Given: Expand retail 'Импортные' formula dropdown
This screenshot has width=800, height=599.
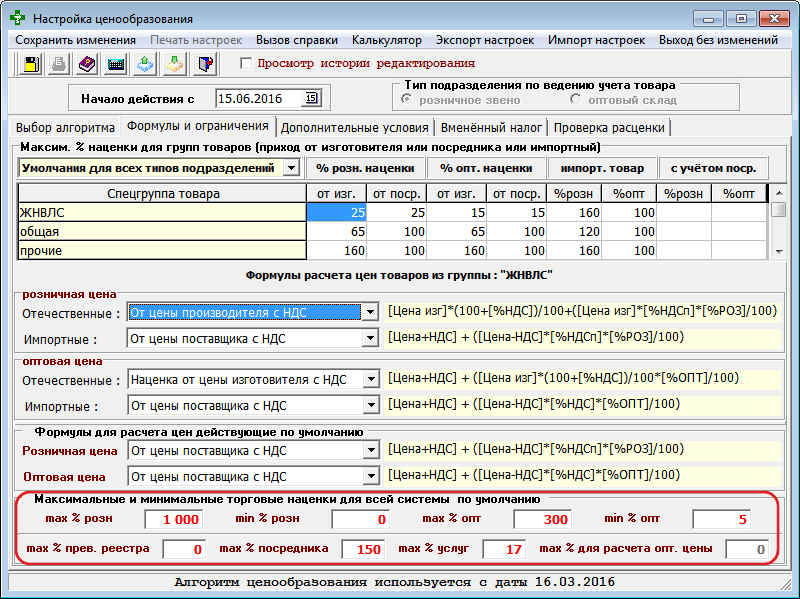Looking at the screenshot, I should pyautogui.click(x=370, y=338).
